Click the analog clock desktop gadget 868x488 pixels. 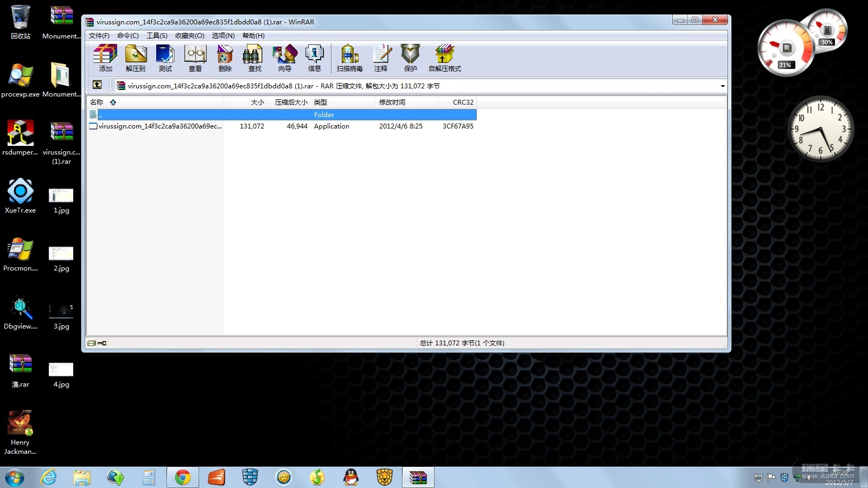click(820, 128)
